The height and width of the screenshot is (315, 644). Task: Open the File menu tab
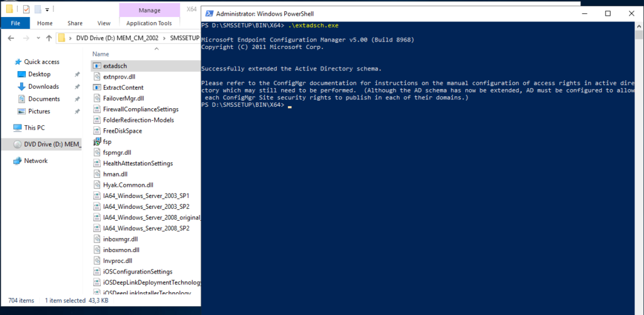14,23
